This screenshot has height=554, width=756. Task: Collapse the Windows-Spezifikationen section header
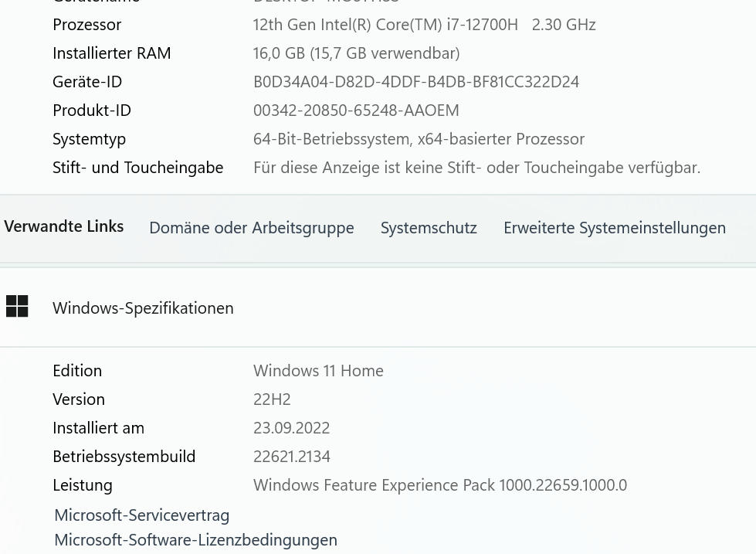pos(378,308)
